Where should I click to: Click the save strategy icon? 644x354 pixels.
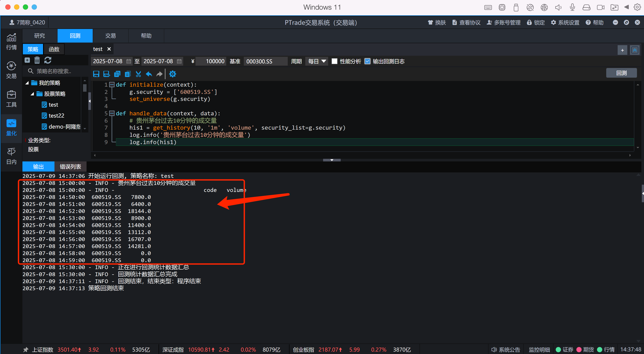coord(96,74)
